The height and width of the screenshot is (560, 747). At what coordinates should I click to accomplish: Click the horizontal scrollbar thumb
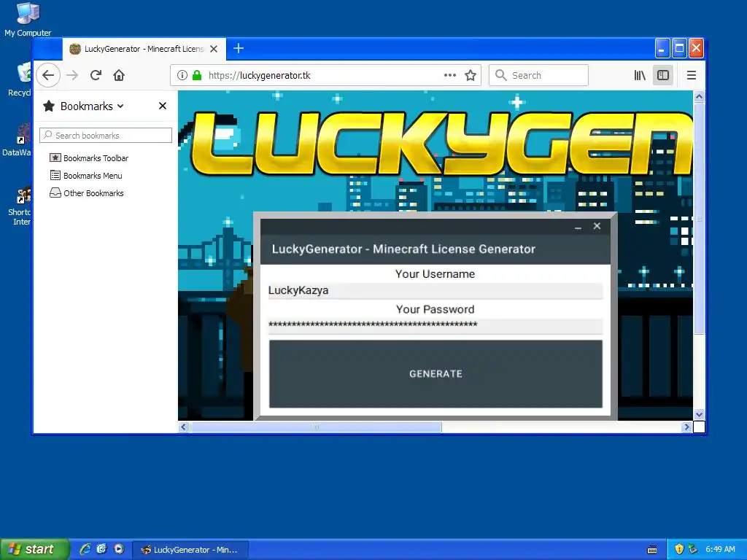(316, 427)
